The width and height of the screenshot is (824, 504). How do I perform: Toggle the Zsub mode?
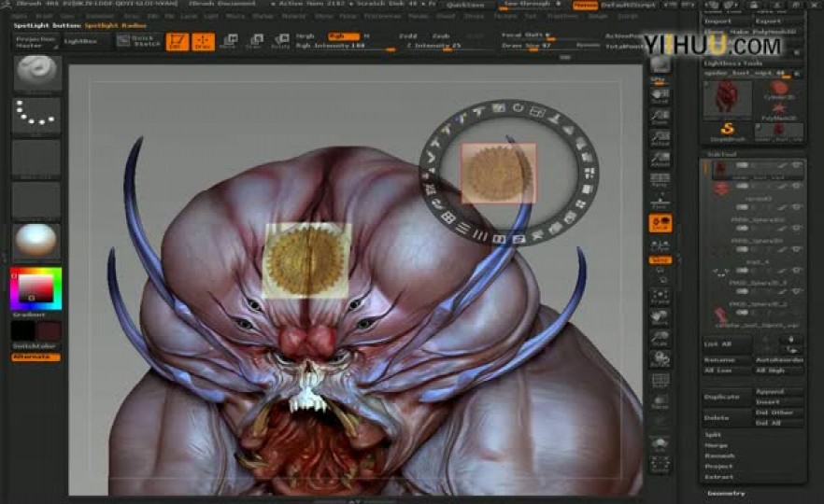[x=441, y=36]
